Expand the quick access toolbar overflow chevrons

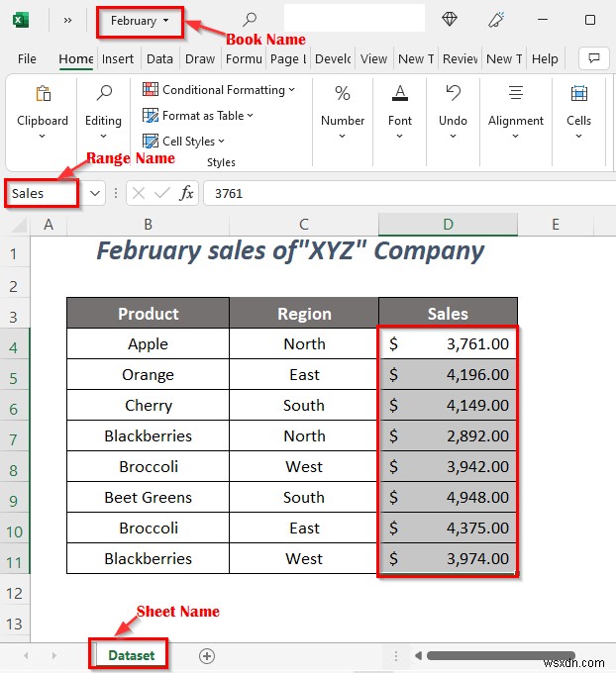(67, 20)
